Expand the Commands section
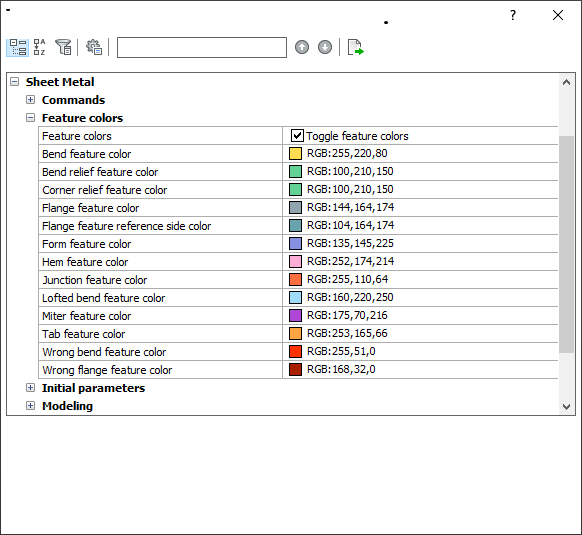Viewport: 582px width, 535px height. point(30,100)
